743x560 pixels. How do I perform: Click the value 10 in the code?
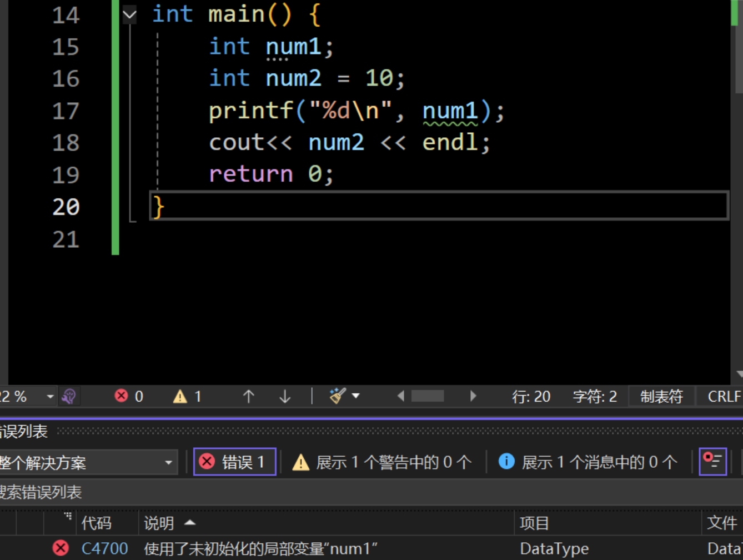pyautogui.click(x=379, y=78)
